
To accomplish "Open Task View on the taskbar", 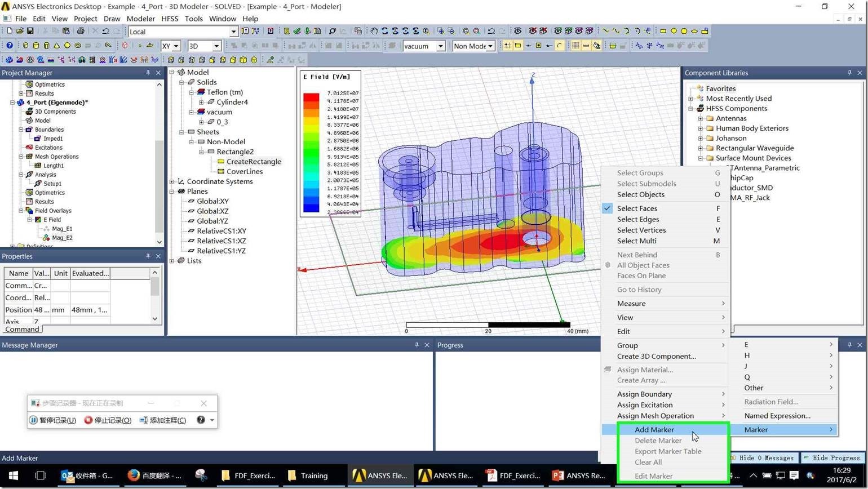I will pos(41,475).
